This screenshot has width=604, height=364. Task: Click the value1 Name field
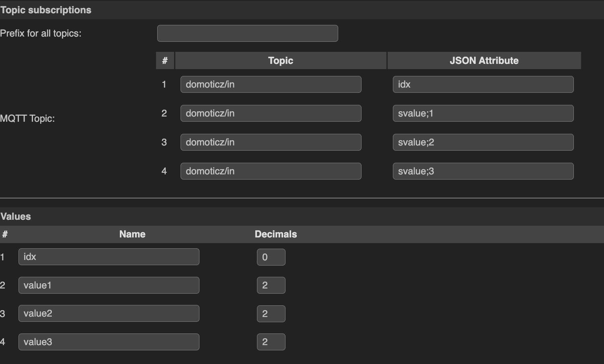[x=109, y=285]
